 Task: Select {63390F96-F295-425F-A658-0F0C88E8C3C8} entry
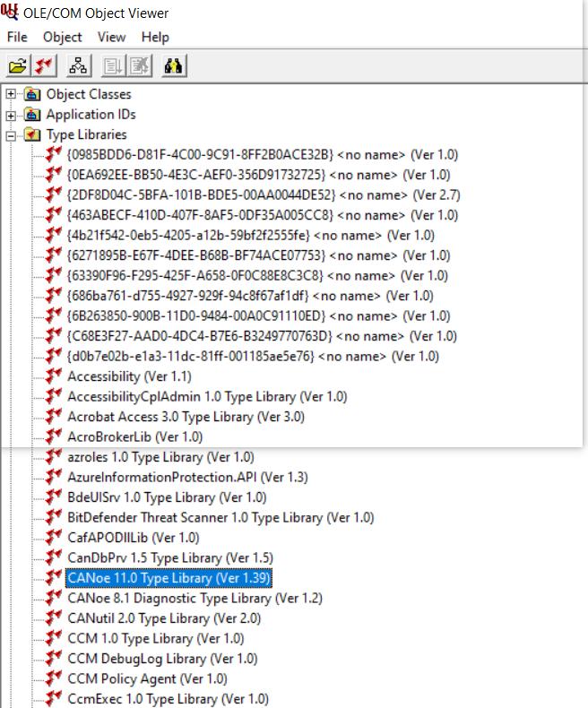257,276
